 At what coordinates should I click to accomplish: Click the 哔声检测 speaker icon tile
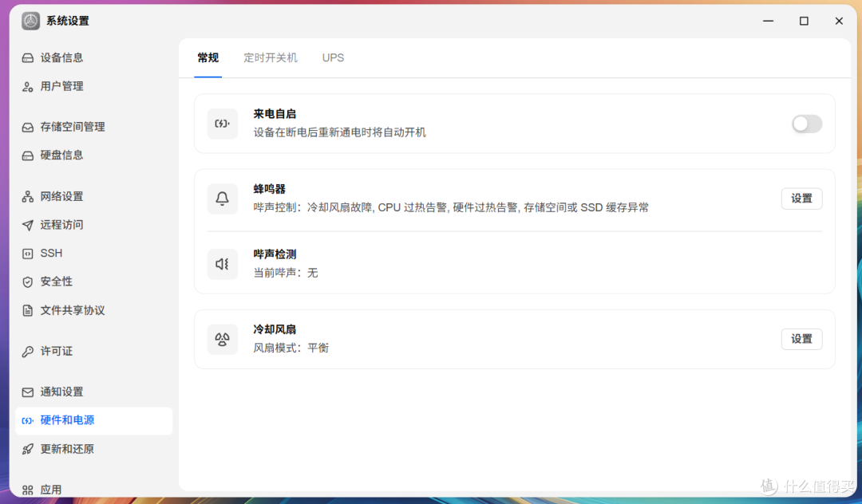(x=222, y=264)
